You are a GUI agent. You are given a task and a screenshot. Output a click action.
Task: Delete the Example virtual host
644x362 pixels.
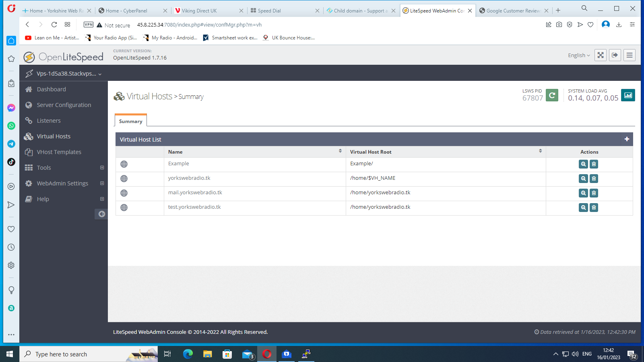click(594, 164)
